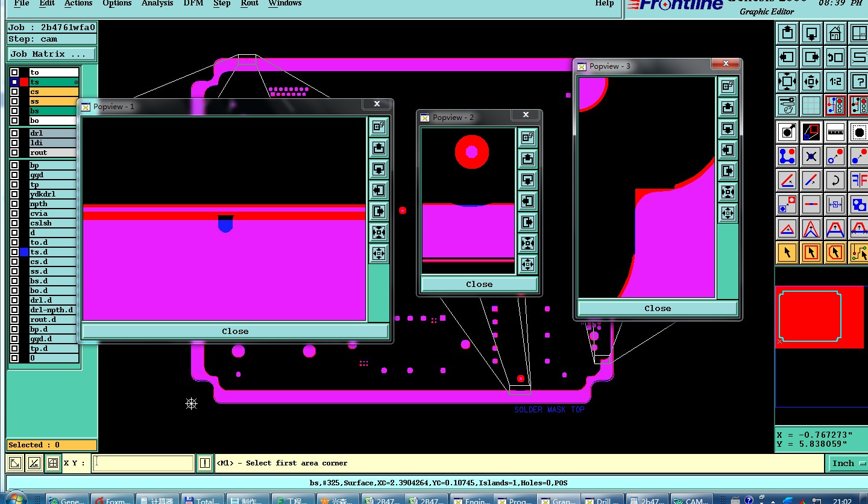868x504 pixels.
Task: Toggle the checkbox for layer drl
Action: [x=14, y=133]
